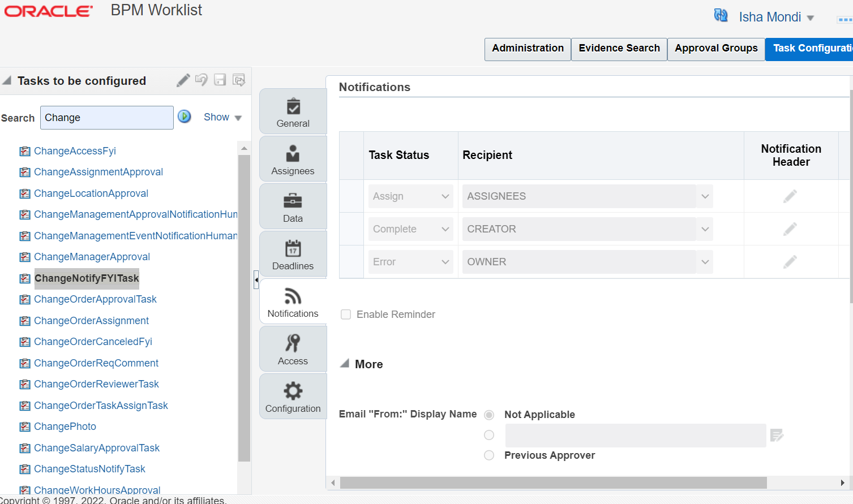Select the Previous Approver radio button
Screen dimensions: 853x504
(x=488, y=455)
